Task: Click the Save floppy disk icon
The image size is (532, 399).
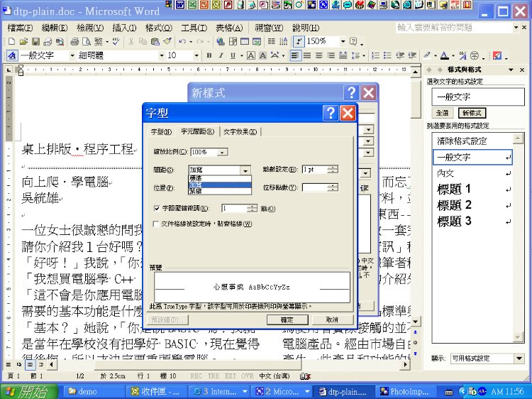Action: (x=35, y=41)
